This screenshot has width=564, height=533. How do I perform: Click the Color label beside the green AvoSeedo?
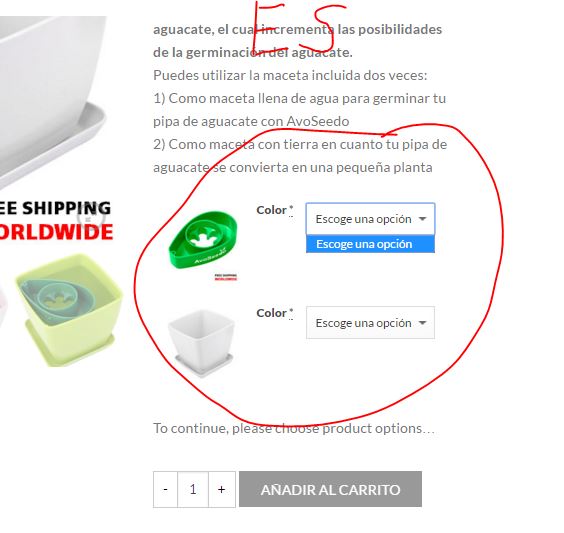pyautogui.click(x=272, y=210)
